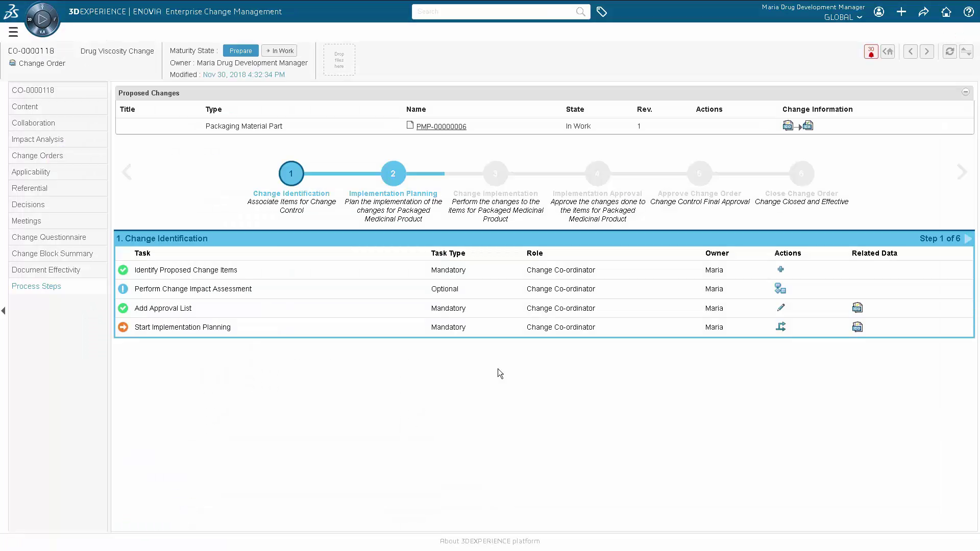This screenshot has width=980, height=551.
Task: Click the share arrow icon
Action: (x=923, y=12)
